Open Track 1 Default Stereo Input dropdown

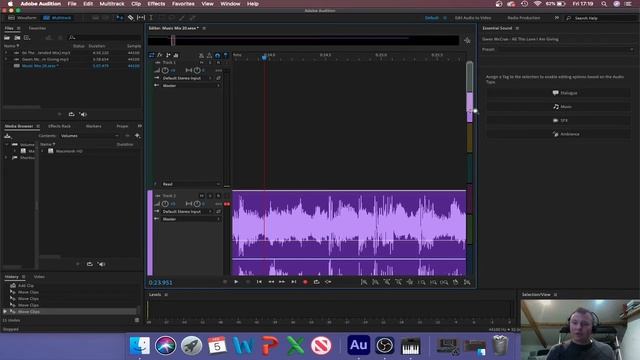187,78
